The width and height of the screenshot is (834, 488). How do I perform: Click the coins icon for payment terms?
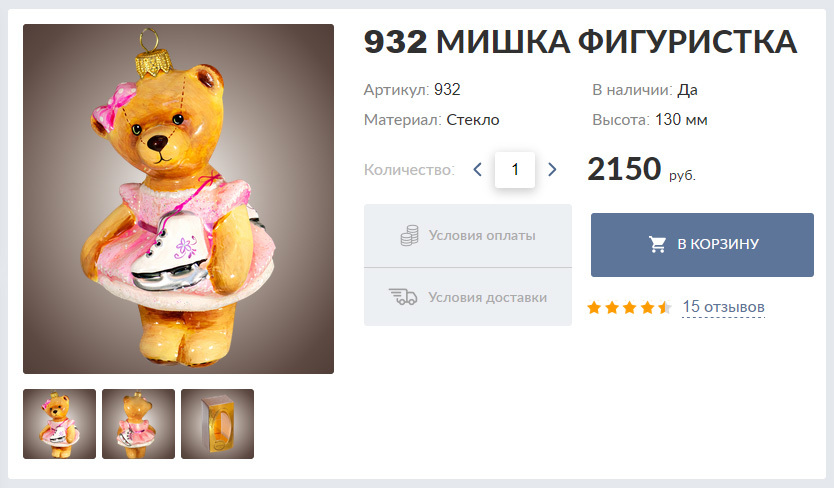coord(409,235)
